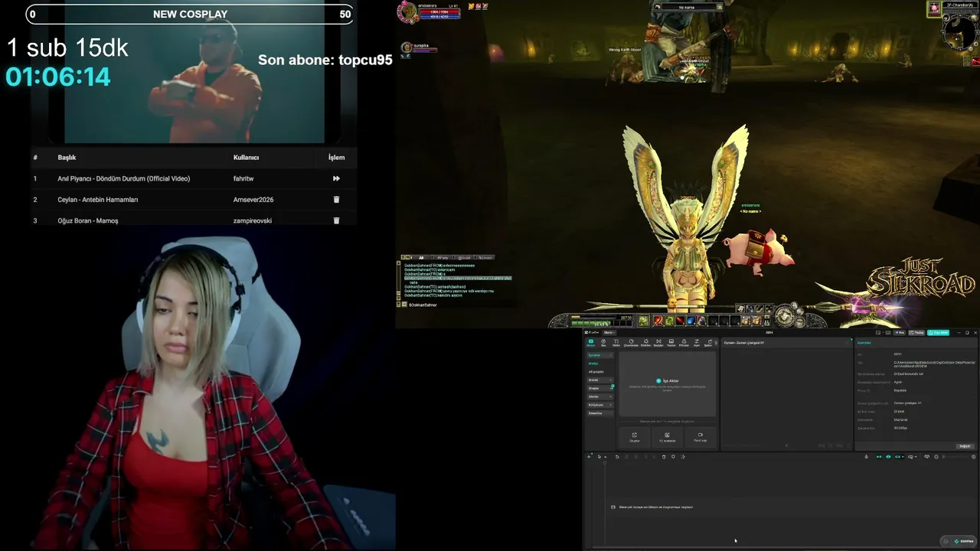Click the teal Dışa Aktar export button

click(x=938, y=333)
